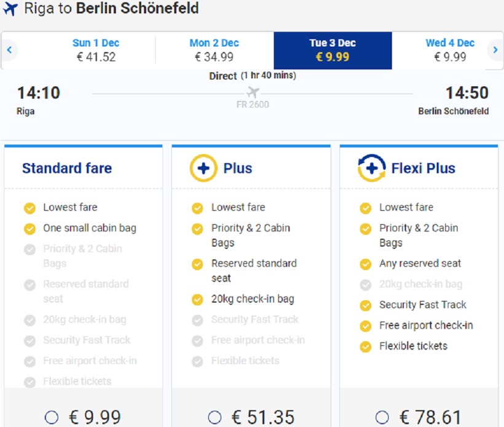This screenshot has height=427, width=504.
Task: Click Security Fast Track checkmark in Flexi Plus
Action: coord(366,305)
